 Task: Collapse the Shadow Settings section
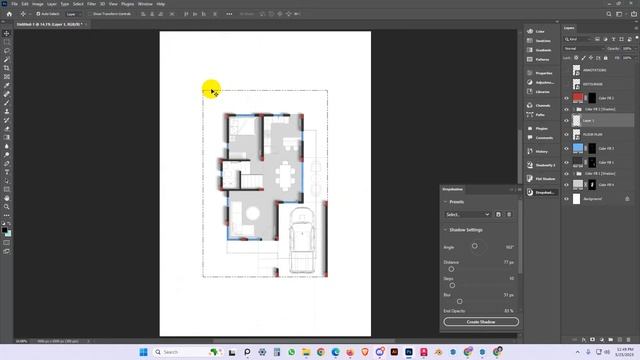click(445, 230)
